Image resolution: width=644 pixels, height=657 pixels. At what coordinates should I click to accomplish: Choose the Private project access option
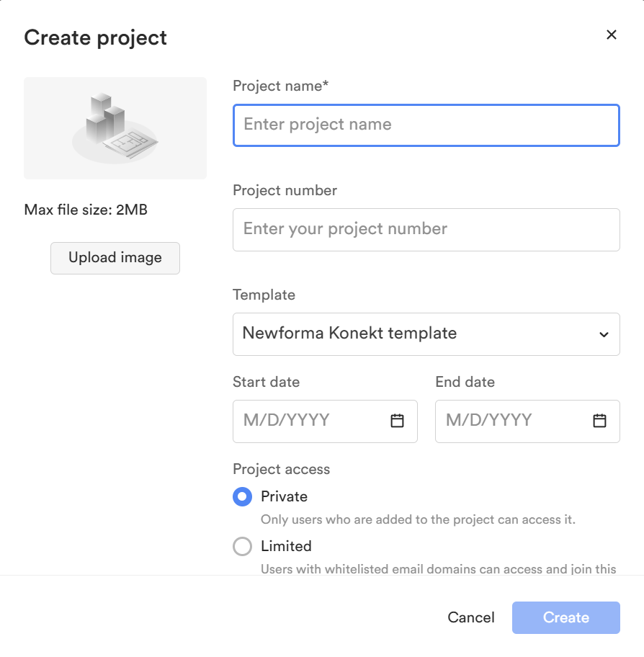pos(242,496)
